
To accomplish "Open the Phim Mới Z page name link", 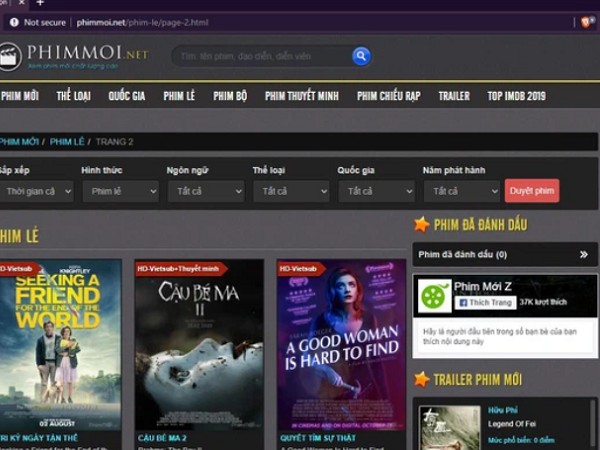I will [x=483, y=286].
